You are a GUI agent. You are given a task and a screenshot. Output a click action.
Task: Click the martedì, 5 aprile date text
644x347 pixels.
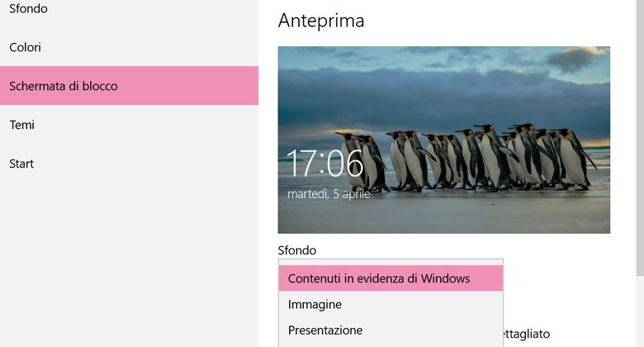point(329,193)
